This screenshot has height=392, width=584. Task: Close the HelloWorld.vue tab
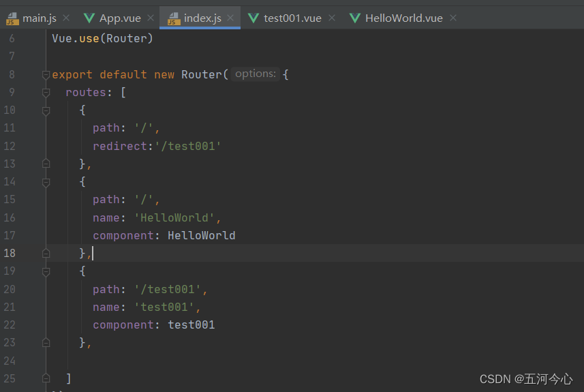click(x=453, y=18)
